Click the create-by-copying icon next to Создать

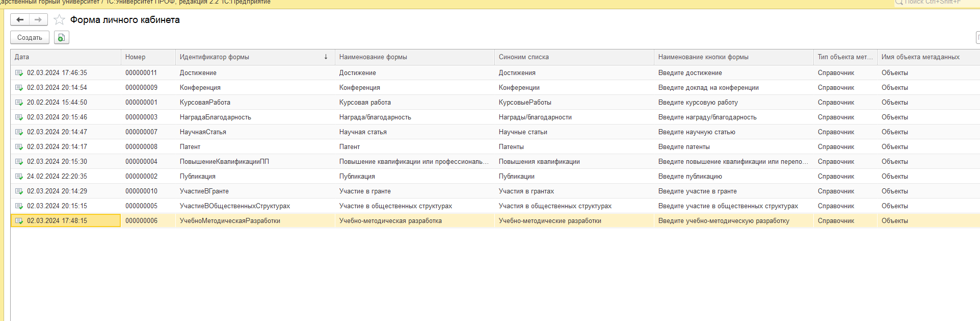tap(62, 37)
